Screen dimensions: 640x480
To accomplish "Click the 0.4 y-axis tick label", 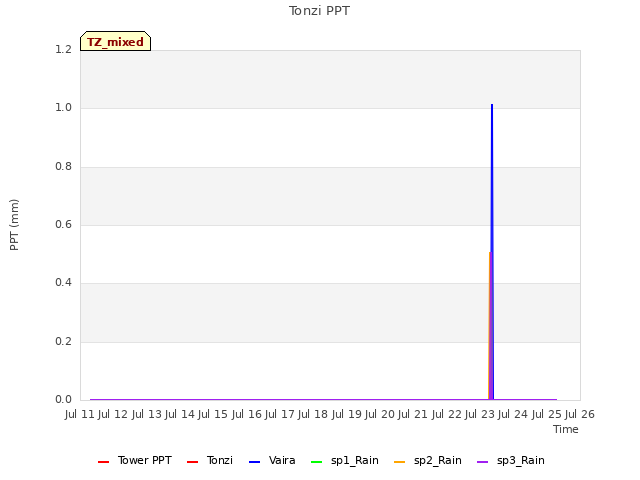I will pos(63,283).
